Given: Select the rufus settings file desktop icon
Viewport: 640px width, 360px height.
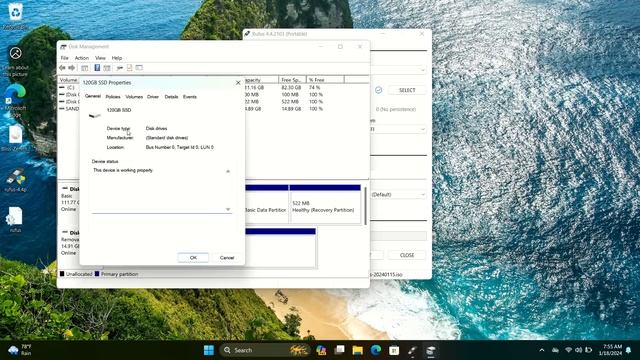Looking at the screenshot, I should tap(16, 220).
